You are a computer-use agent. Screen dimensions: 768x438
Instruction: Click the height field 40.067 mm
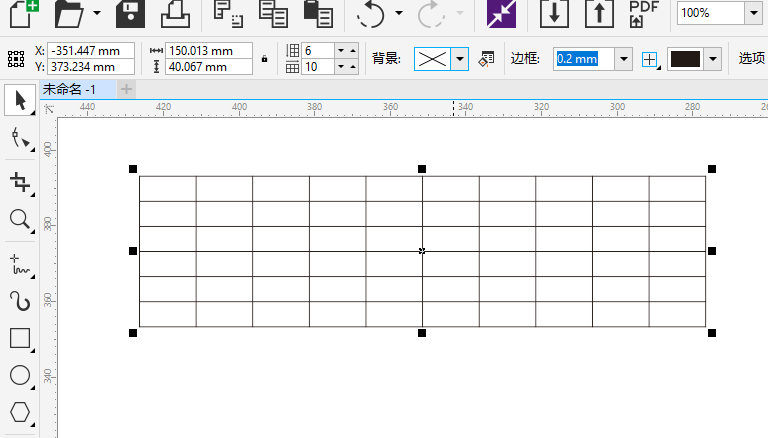click(x=209, y=67)
